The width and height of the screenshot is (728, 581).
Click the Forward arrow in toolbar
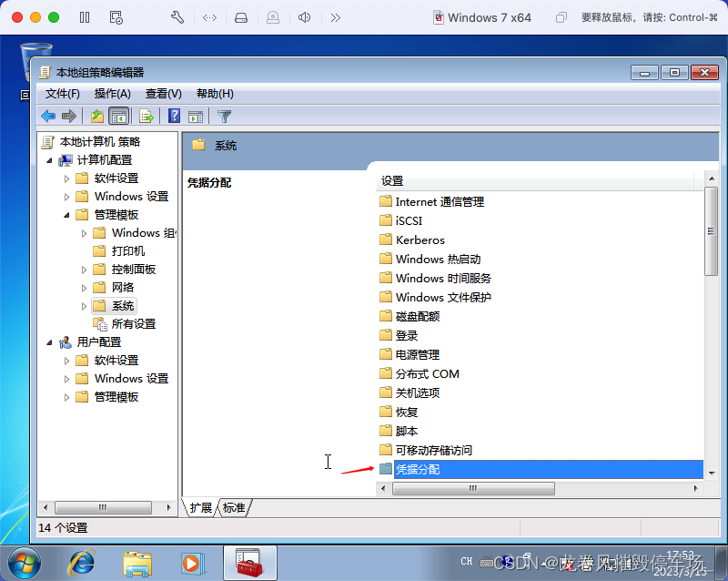point(69,116)
